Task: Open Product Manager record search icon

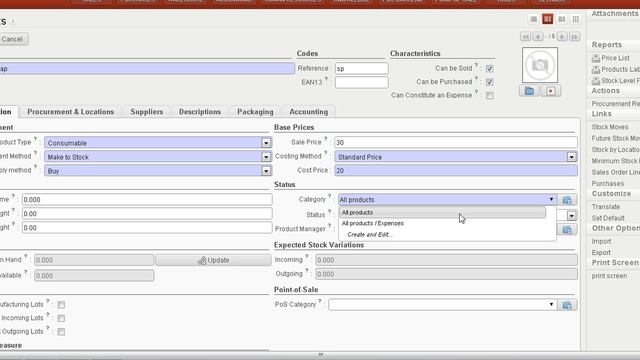Action: point(567,230)
